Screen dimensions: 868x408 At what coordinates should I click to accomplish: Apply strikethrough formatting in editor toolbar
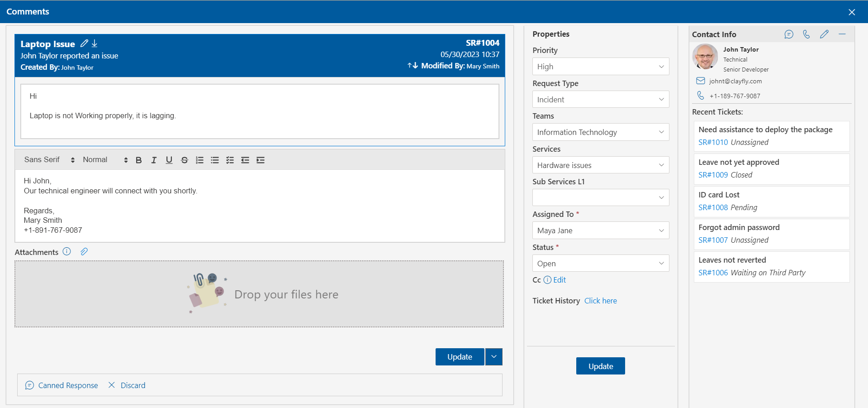click(185, 160)
